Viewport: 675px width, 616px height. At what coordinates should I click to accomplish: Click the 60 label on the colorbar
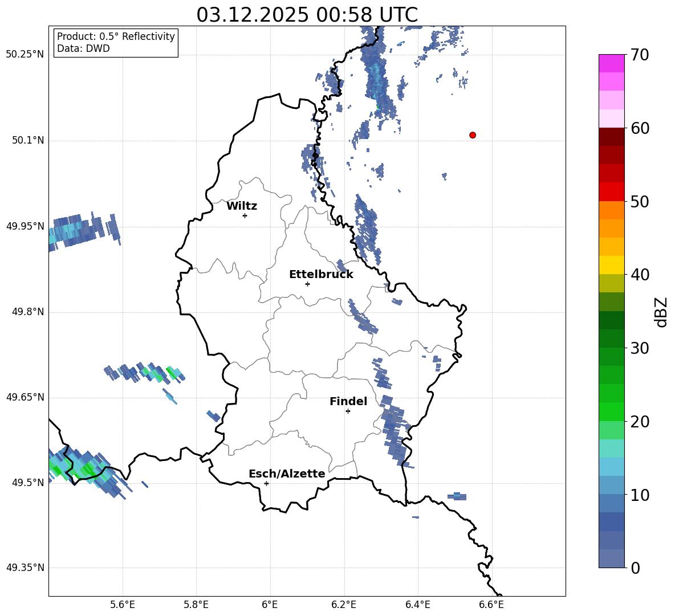click(640, 128)
